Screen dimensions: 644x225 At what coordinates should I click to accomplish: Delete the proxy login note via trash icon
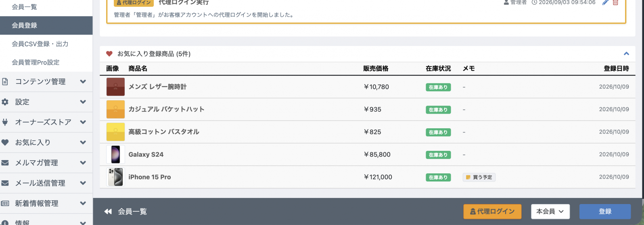(615, 2)
